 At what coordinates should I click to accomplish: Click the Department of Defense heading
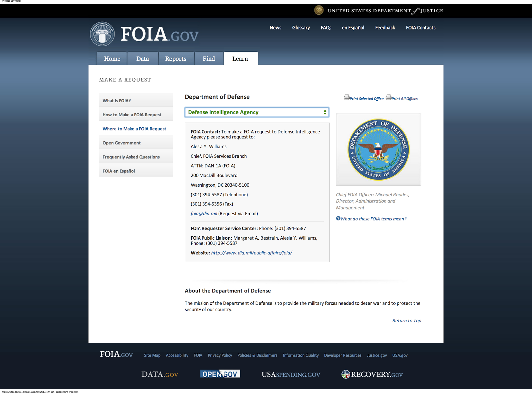217,97
